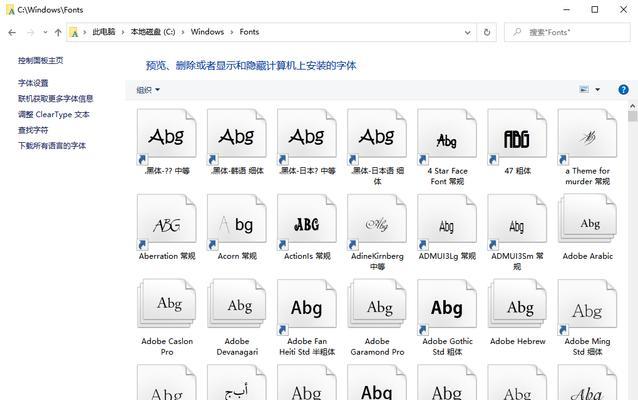
Task: Open the 组织 dropdown menu
Action: pos(148,90)
